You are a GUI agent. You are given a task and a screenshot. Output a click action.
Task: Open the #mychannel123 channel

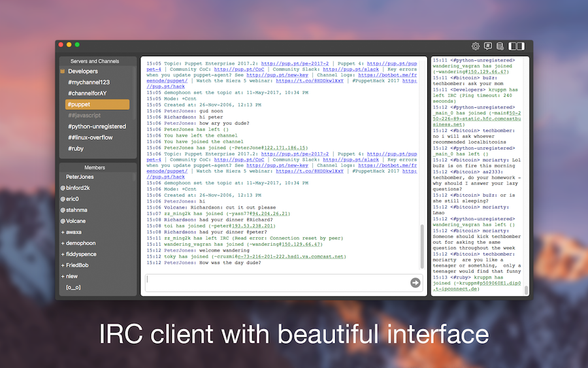point(89,82)
